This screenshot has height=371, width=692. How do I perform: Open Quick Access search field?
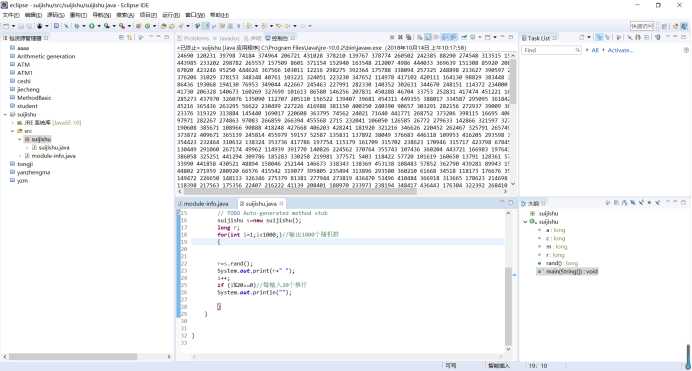643,26
